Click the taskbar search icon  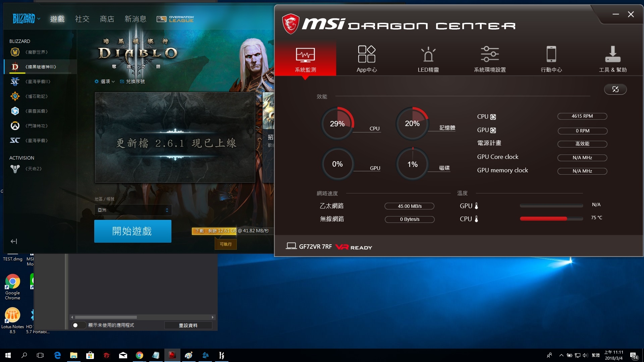tap(24, 355)
